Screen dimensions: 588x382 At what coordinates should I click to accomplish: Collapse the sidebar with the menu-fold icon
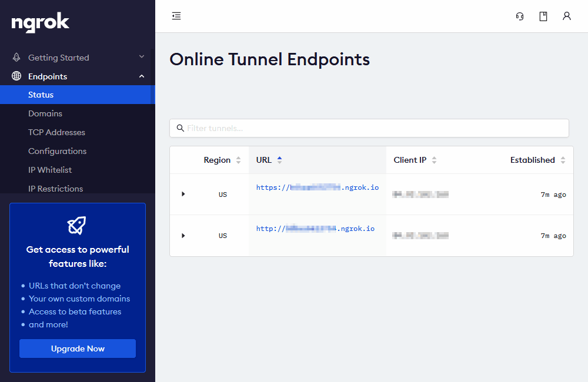tap(176, 16)
